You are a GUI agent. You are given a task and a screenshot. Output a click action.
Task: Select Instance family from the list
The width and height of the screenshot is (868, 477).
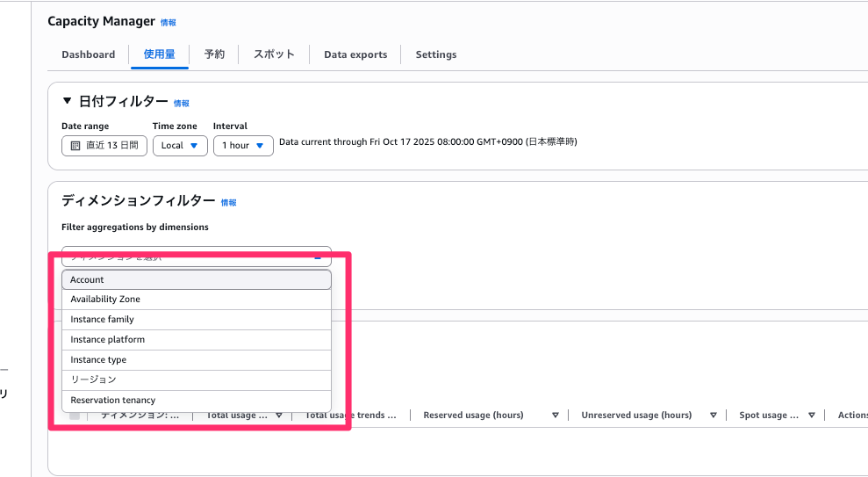(197, 320)
